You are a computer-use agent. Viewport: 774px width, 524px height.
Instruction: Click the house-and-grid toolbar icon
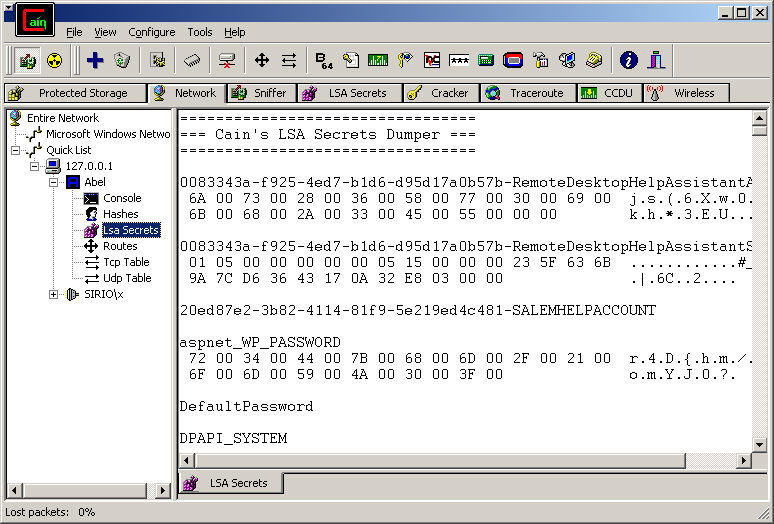(541, 61)
